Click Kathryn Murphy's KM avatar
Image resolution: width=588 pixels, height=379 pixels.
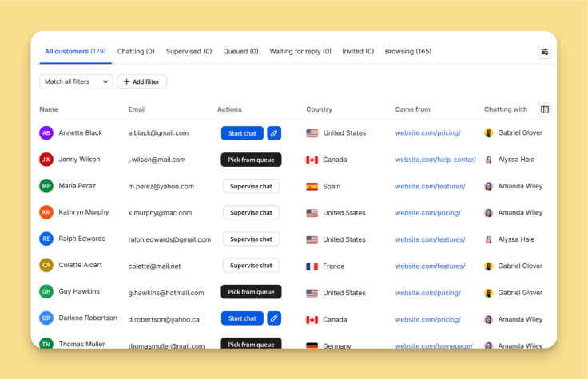[x=46, y=213]
